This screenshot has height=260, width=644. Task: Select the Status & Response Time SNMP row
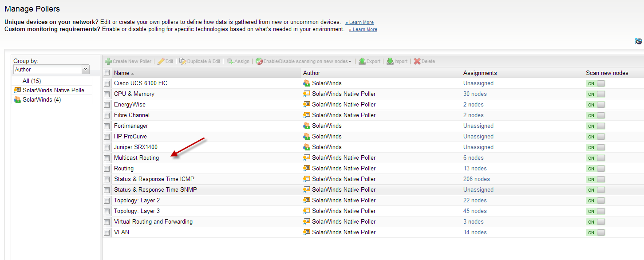tap(373, 189)
